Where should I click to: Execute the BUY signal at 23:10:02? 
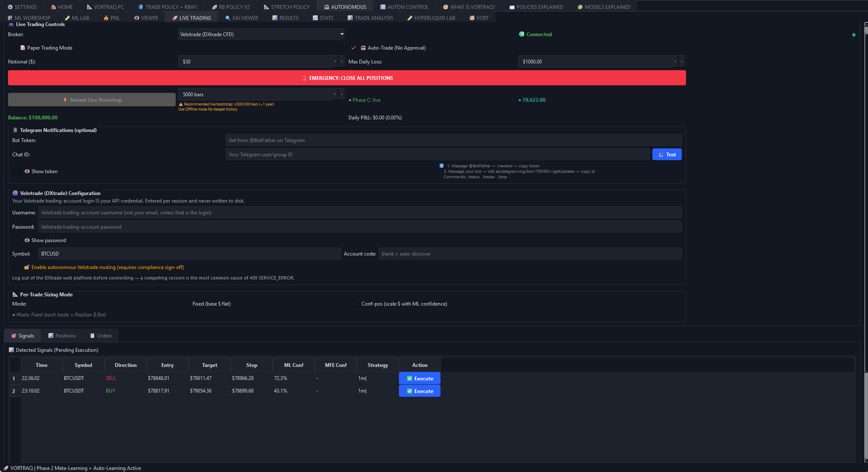(419, 391)
